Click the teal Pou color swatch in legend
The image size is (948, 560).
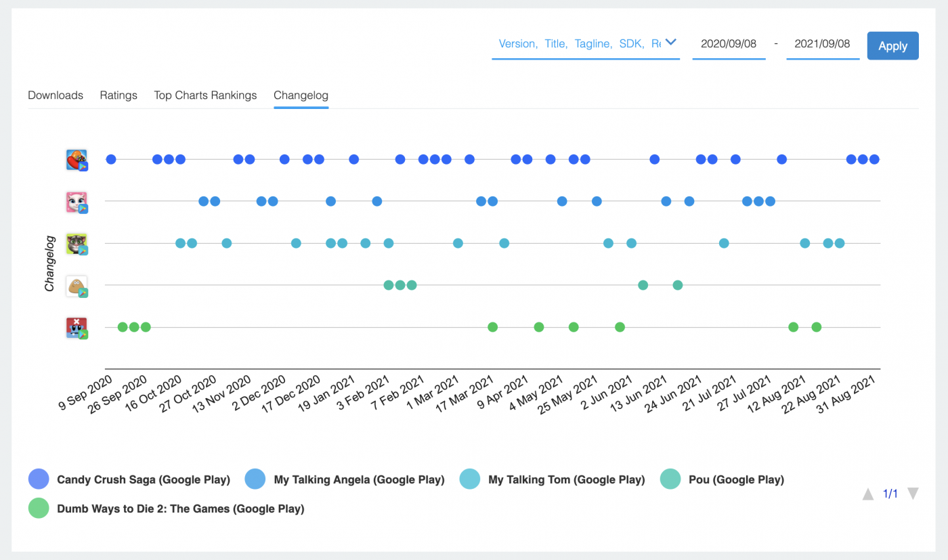[x=670, y=479]
